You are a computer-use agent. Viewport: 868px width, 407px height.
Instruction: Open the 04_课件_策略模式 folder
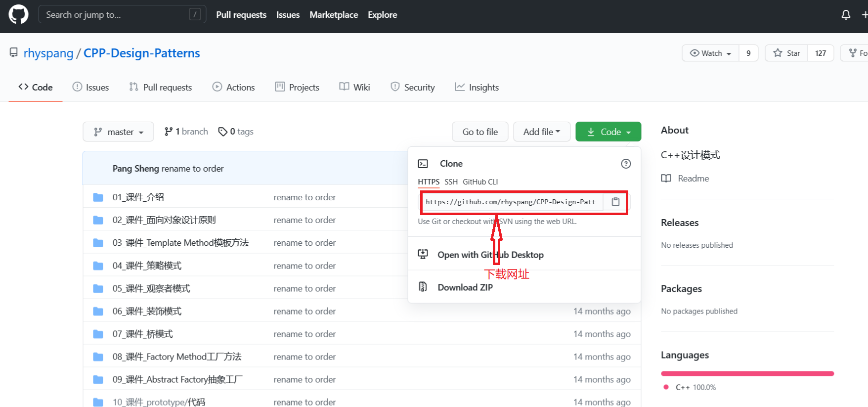pos(147,266)
